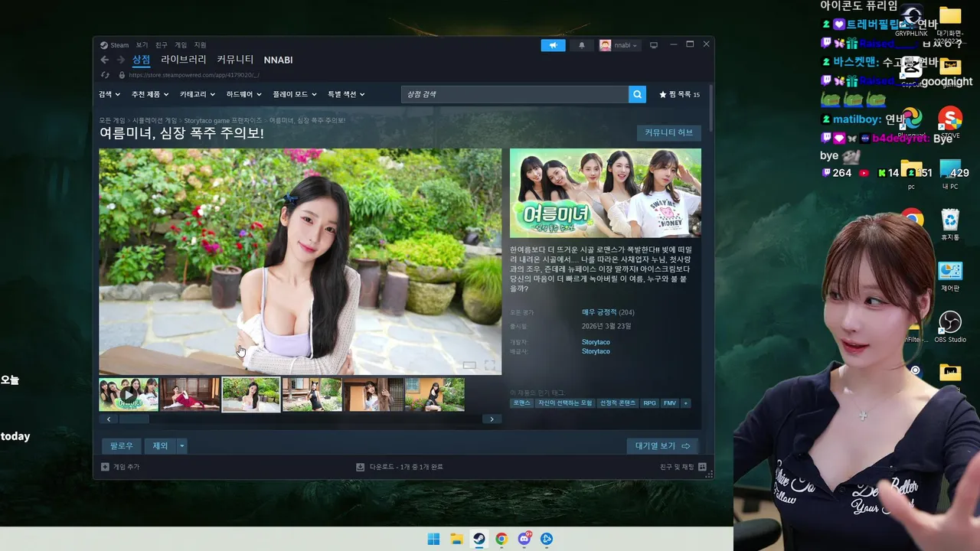Select the 휴지통 recycle bin desktop icon
980x551 pixels.
coord(950,225)
